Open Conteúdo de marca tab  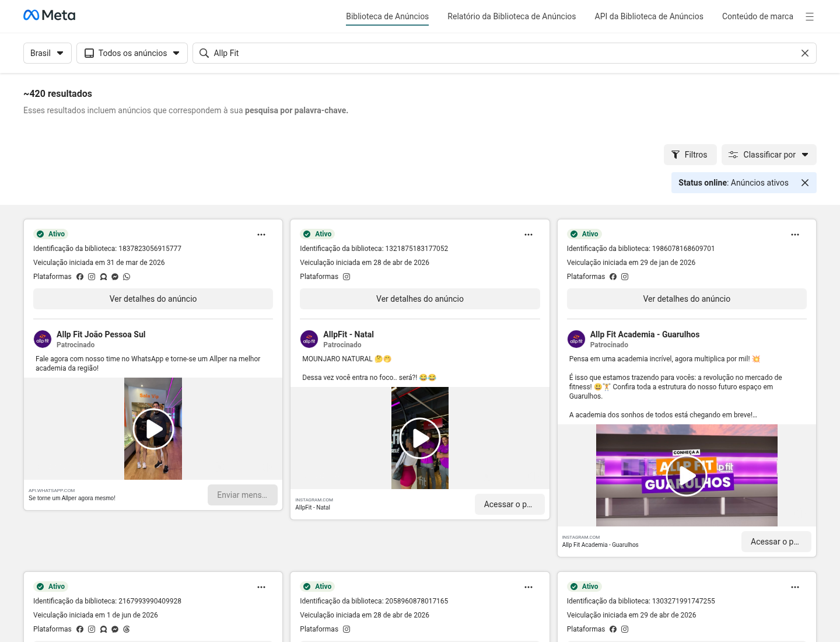point(757,16)
